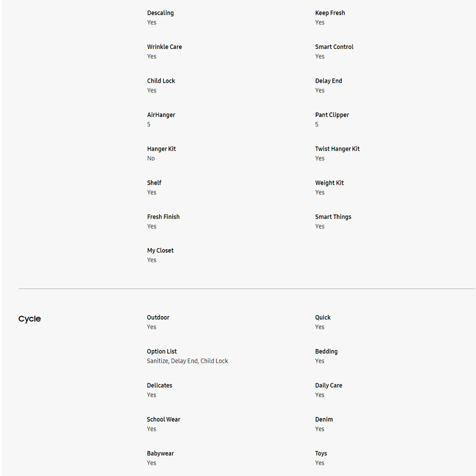Select the Daily Care cycle label
The image size is (476, 476).
click(x=328, y=385)
